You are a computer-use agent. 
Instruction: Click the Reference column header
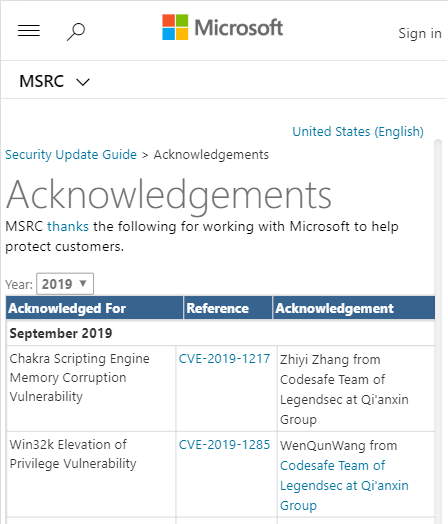pyautogui.click(x=228, y=308)
